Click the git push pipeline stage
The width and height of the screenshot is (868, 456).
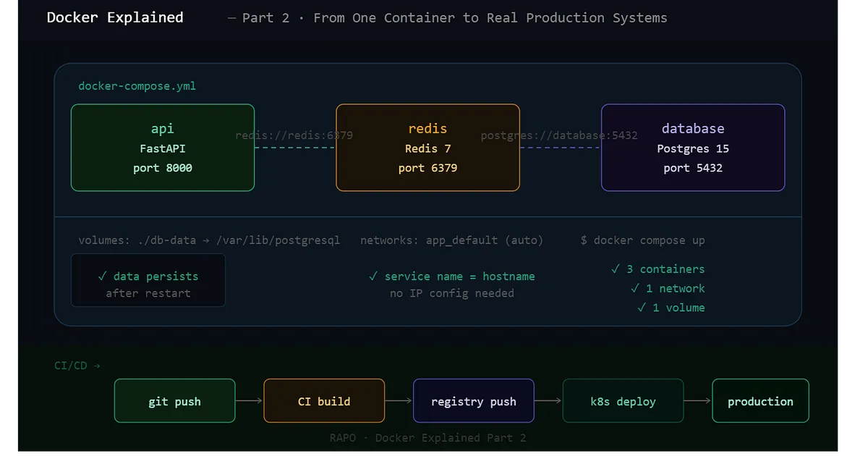click(x=174, y=400)
